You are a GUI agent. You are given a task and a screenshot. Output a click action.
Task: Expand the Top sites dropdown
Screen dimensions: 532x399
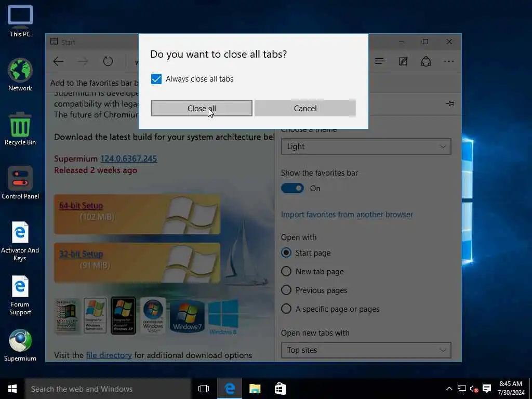coord(366,350)
